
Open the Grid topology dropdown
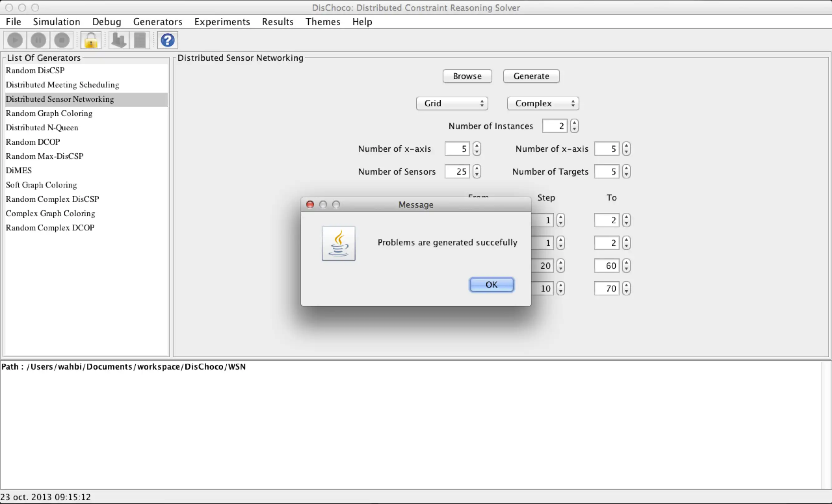pos(452,103)
